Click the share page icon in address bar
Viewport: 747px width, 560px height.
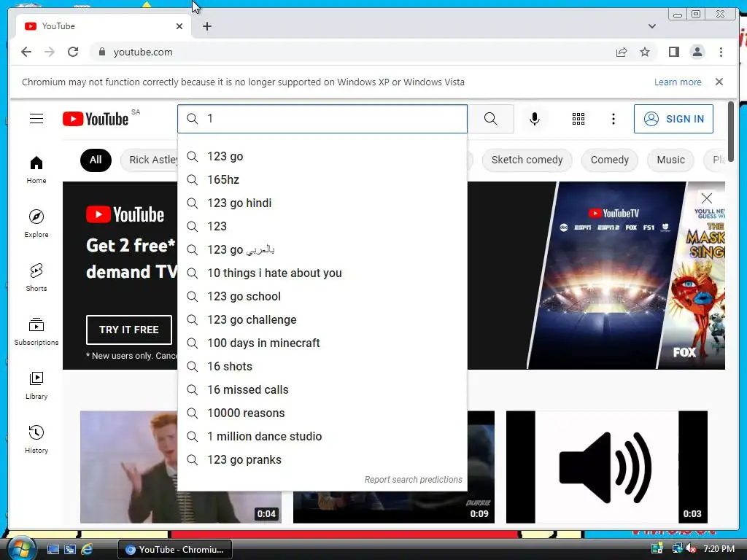tap(622, 52)
